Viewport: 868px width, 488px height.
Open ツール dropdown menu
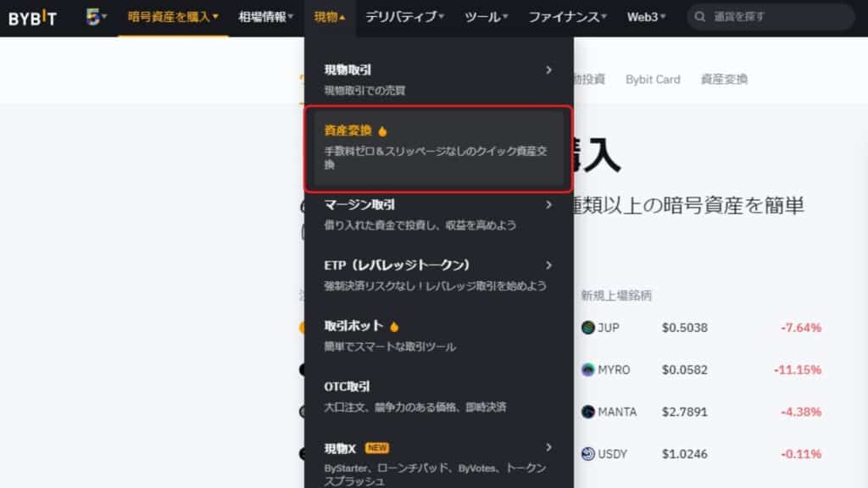tap(486, 17)
